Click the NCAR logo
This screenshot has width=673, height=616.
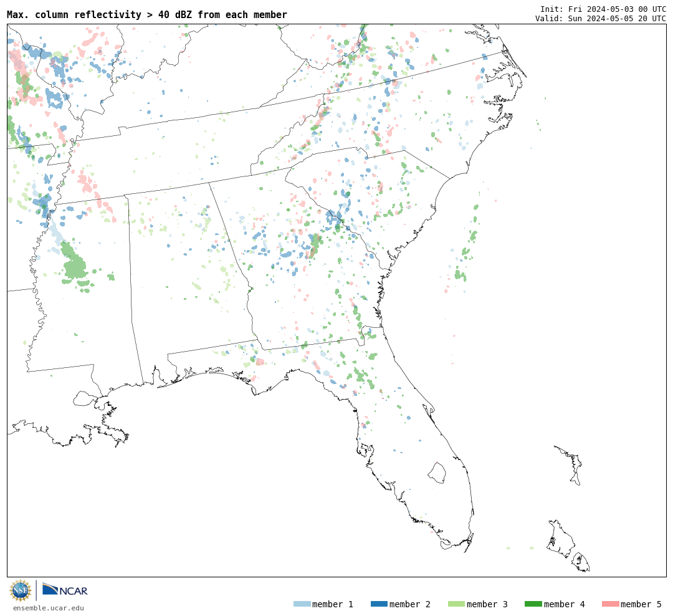tap(65, 589)
